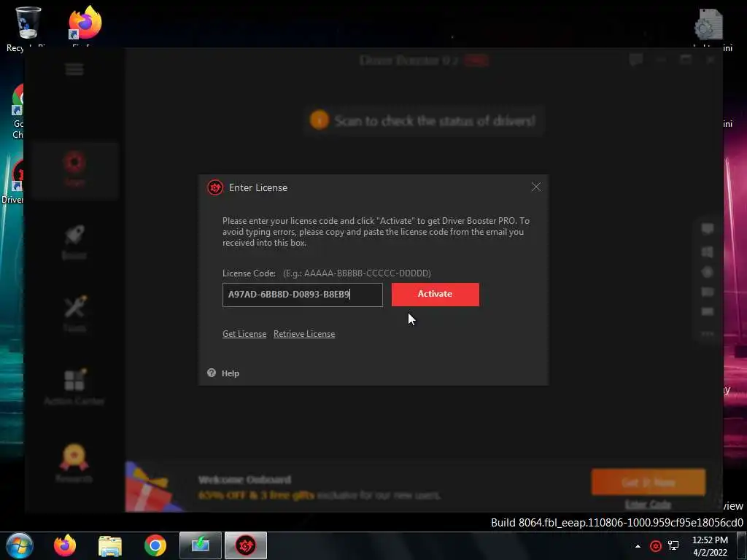The image size is (747, 560).
Task: Open the Firefox desktop shortcut
Action: [x=85, y=25]
